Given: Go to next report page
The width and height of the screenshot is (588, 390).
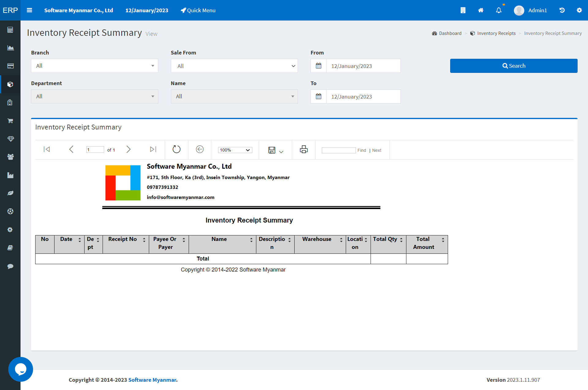Looking at the screenshot, I should coord(129,149).
